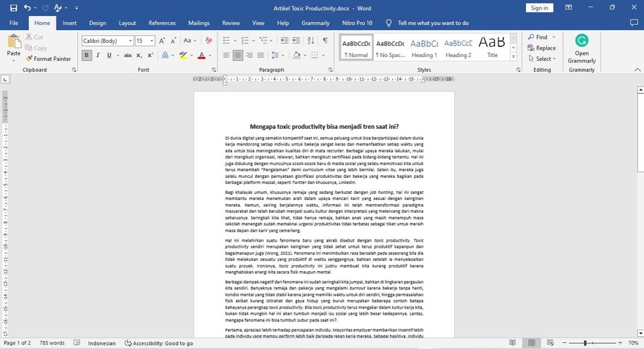The image size is (644, 349).
Task: Switch to the Insert tab
Action: (69, 23)
